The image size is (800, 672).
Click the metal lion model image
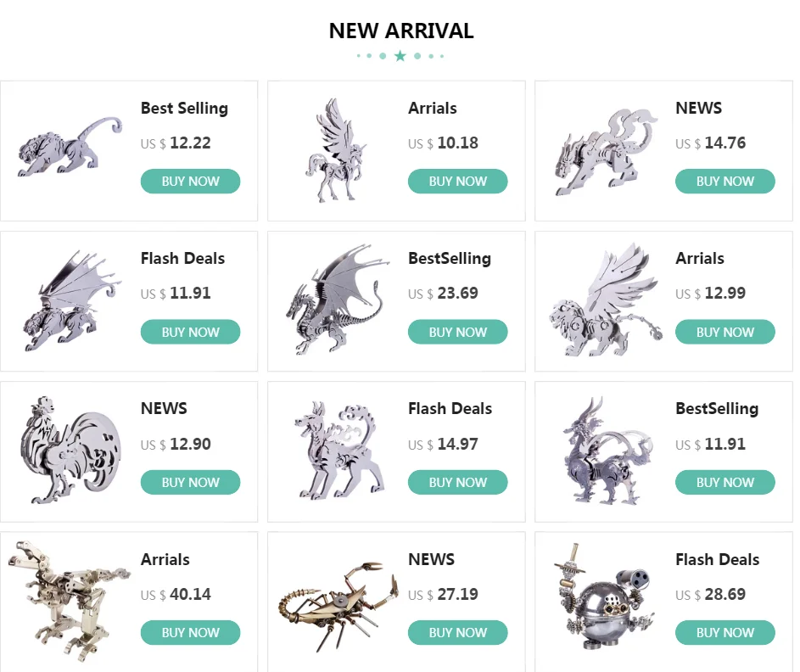[70, 148]
